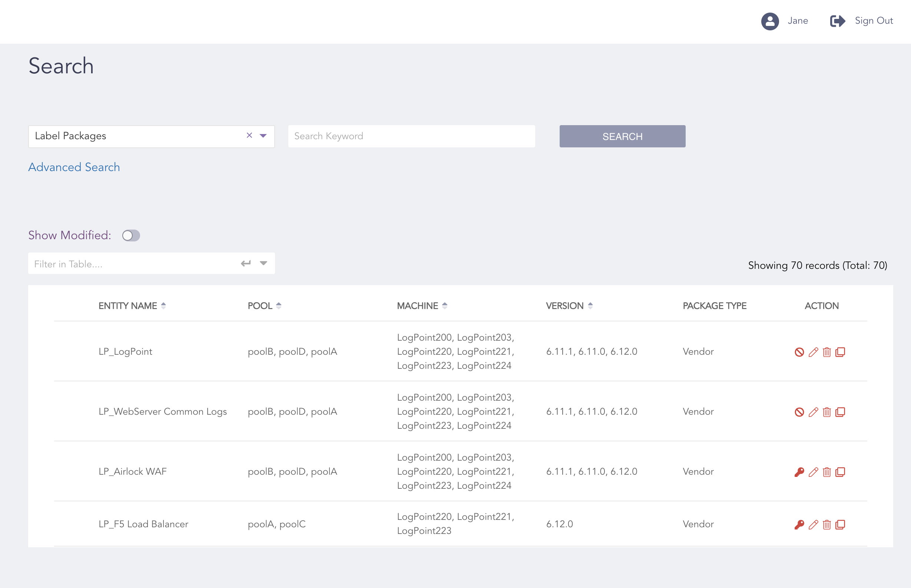911x588 pixels.
Task: Click the Jane username in the header
Action: (x=797, y=21)
